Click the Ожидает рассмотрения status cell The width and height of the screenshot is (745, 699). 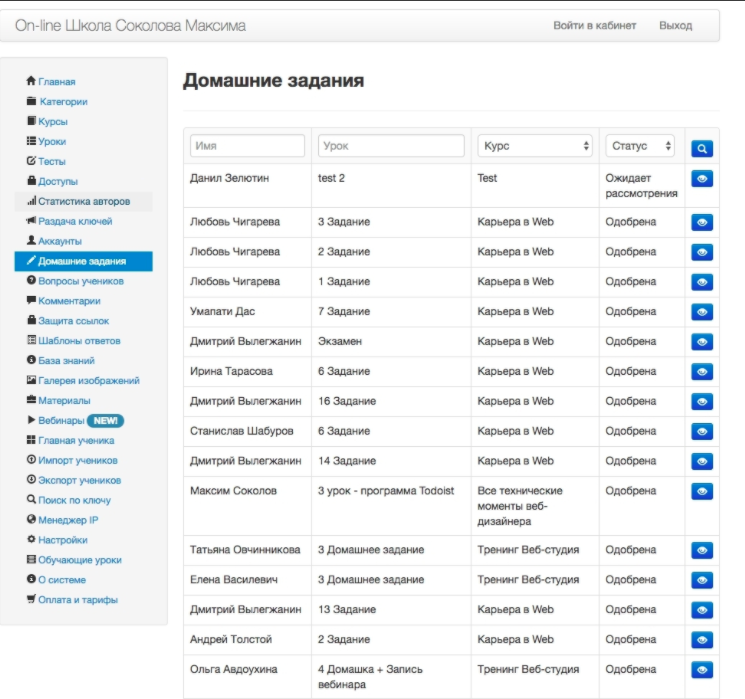tap(641, 185)
